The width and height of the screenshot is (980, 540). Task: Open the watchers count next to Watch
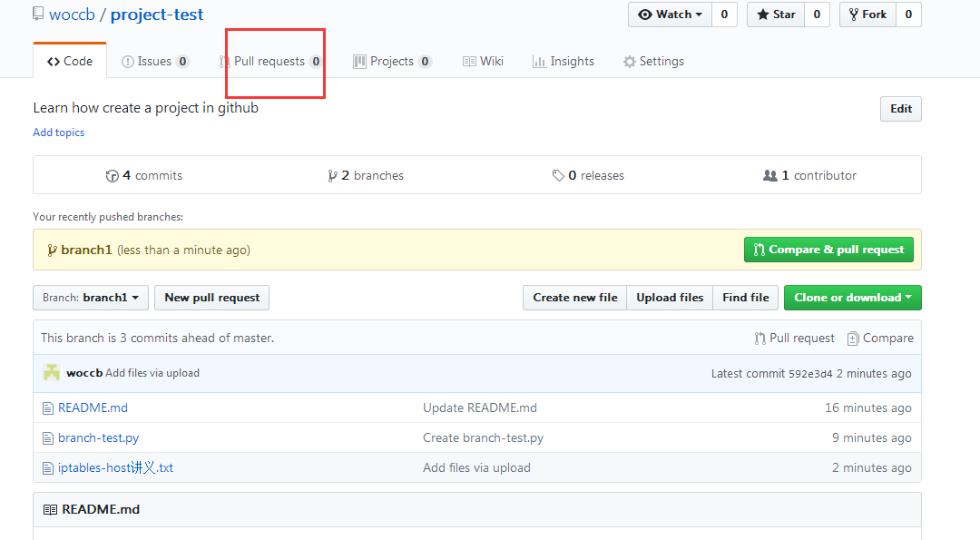point(724,15)
